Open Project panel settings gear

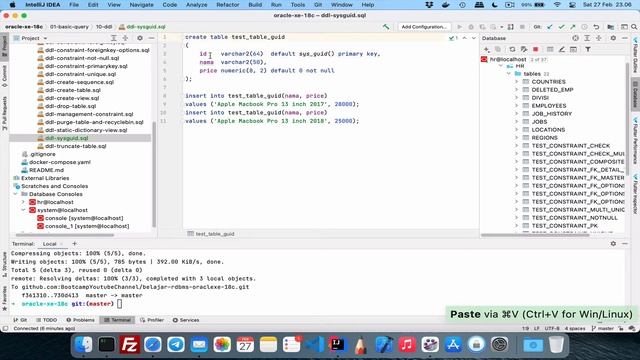coord(140,38)
